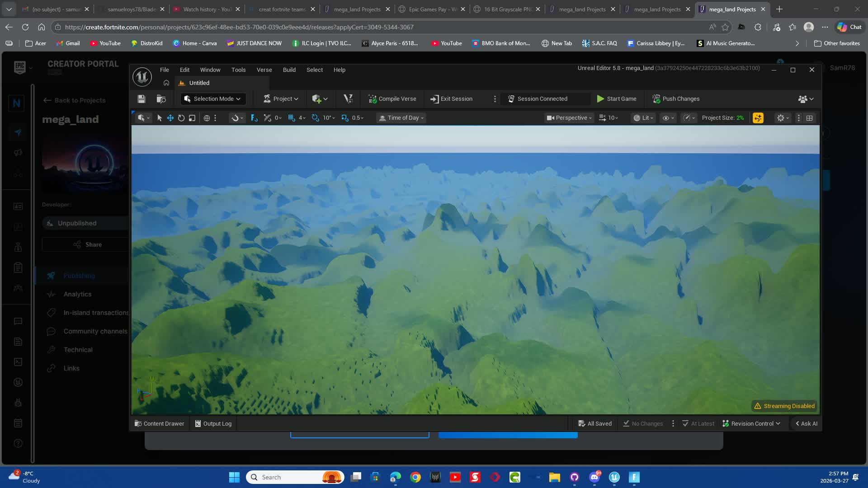Click the Unreal Engine logo in the editor
The height and width of the screenshot is (488, 868).
142,77
